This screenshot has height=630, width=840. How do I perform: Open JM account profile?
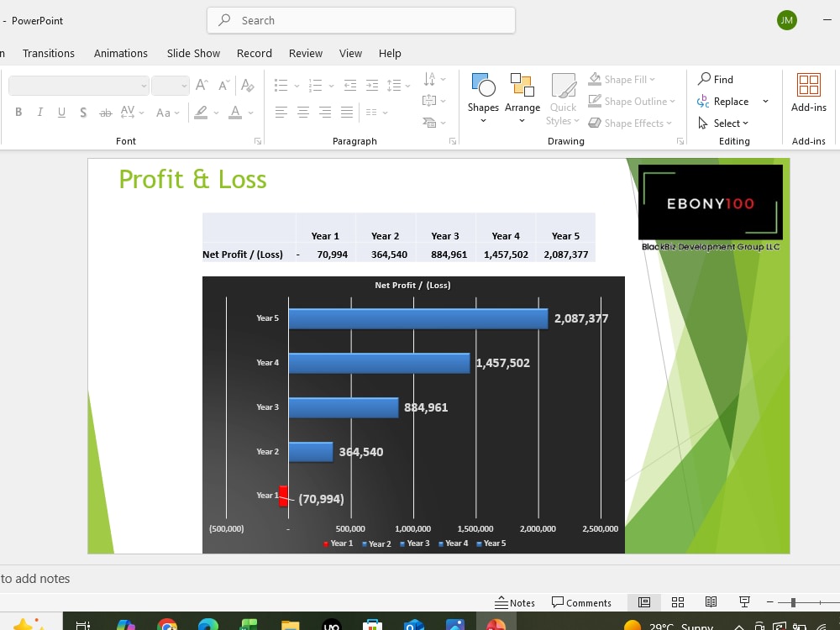coord(786,20)
